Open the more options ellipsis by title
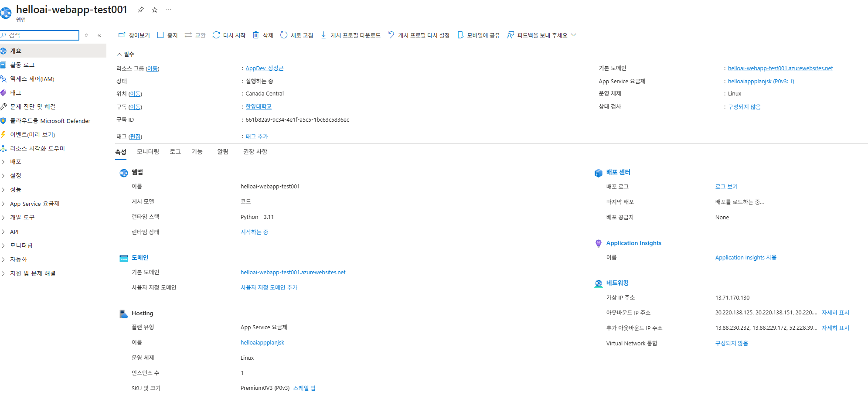Viewport: 868px width, 399px height. click(169, 10)
